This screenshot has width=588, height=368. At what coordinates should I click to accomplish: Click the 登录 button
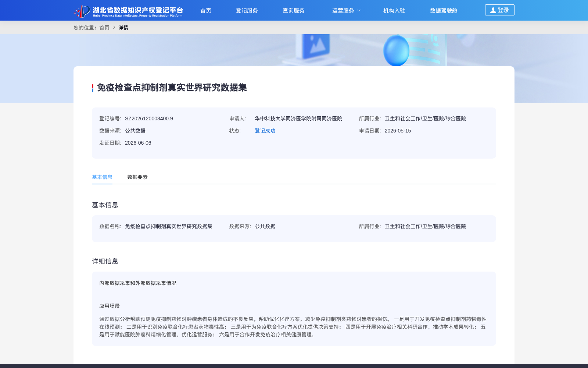500,10
